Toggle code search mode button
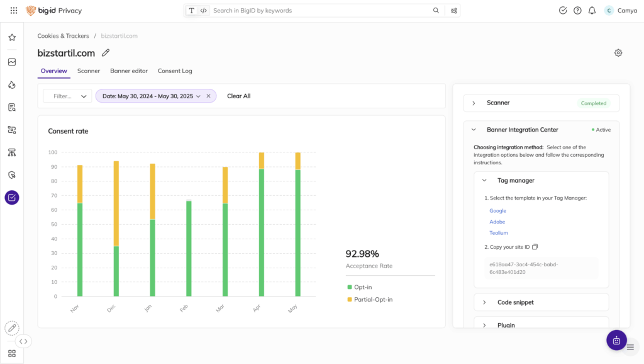The width and height of the screenshot is (644, 364). [203, 11]
